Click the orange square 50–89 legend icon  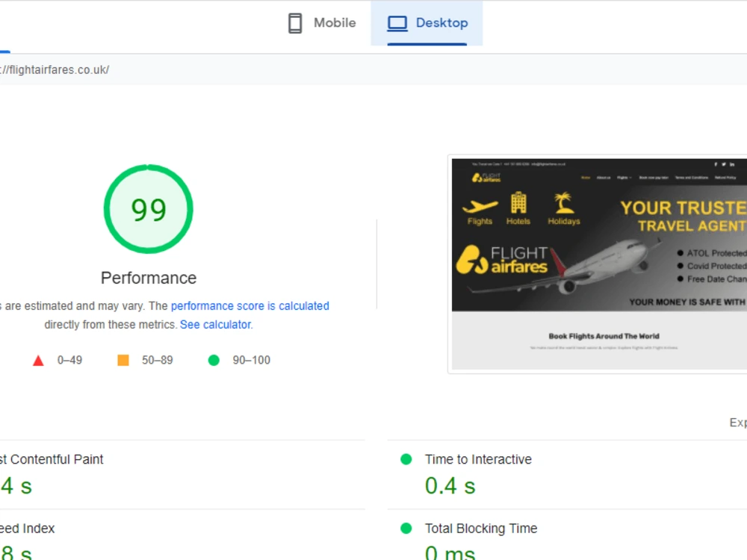(x=123, y=360)
